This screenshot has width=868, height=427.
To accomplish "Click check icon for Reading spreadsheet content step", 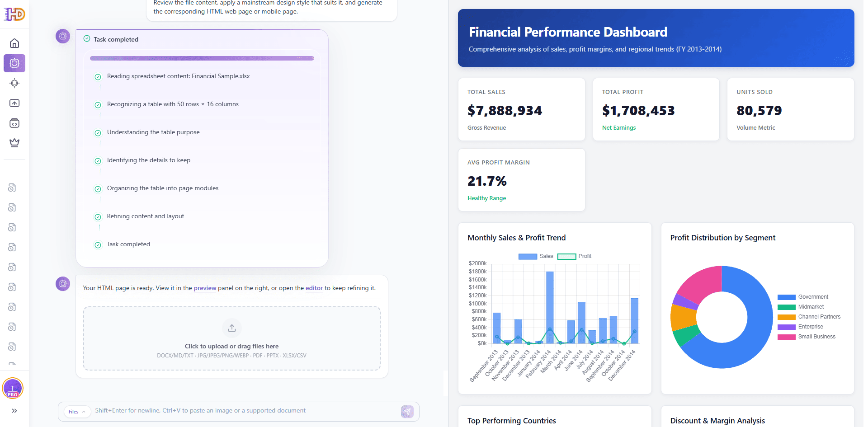I will coord(98,77).
